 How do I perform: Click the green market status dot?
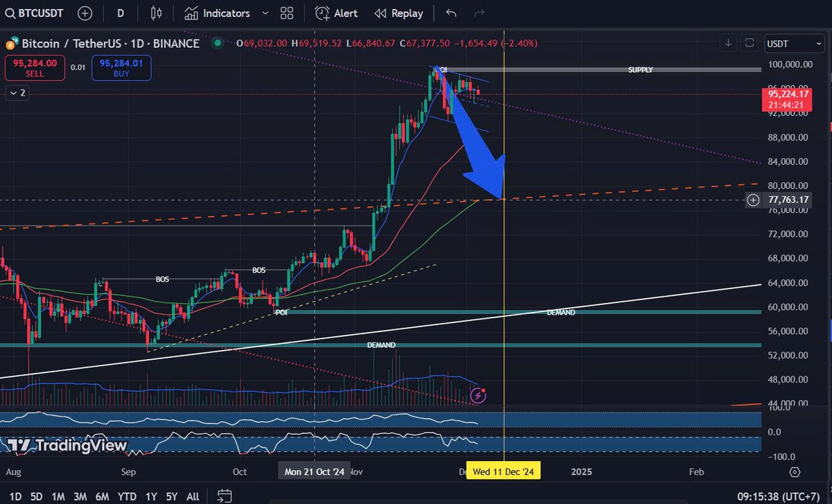[x=218, y=43]
